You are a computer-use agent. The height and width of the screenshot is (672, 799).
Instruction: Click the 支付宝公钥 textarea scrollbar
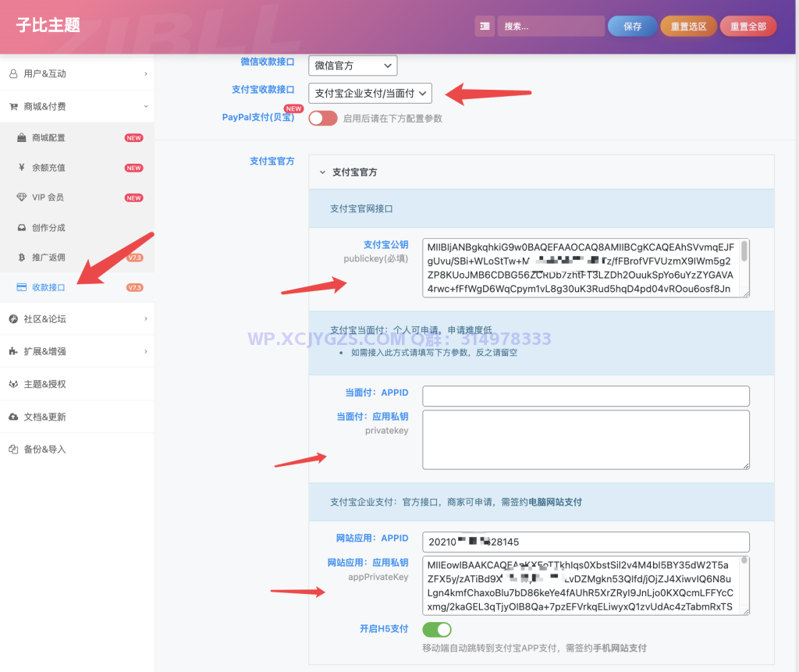point(744,251)
